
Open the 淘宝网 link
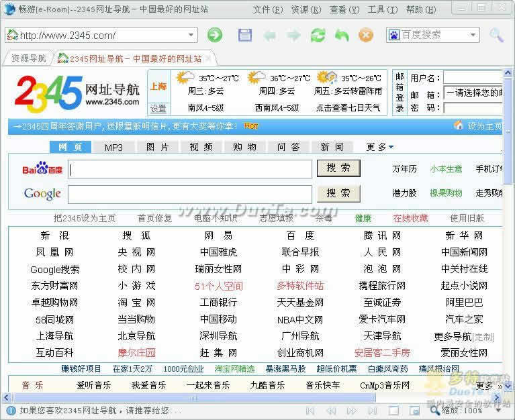point(136,302)
